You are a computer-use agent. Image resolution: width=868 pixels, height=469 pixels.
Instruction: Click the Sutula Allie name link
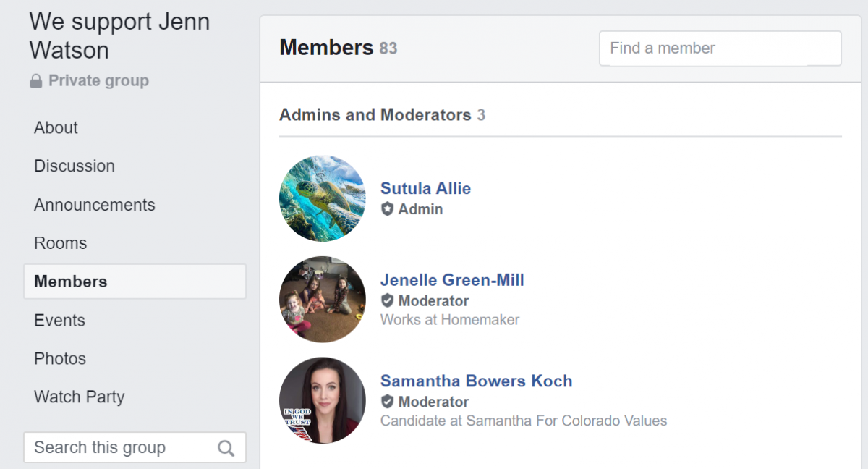point(425,188)
